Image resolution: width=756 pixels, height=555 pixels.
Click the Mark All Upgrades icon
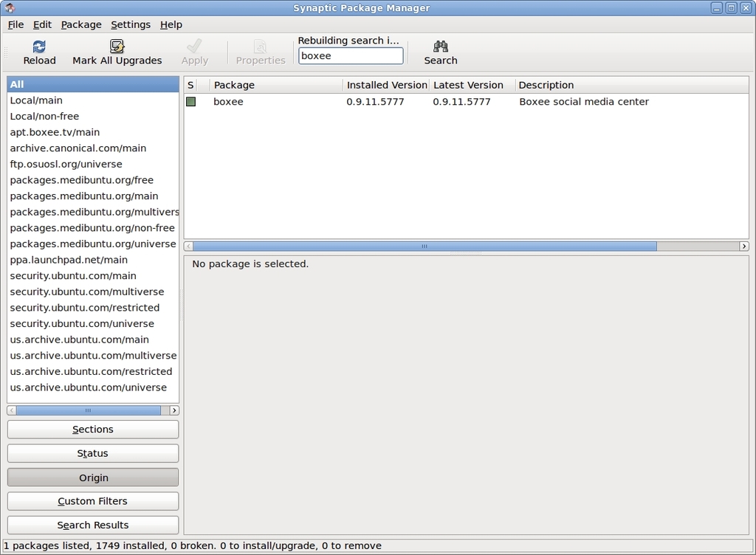117,46
